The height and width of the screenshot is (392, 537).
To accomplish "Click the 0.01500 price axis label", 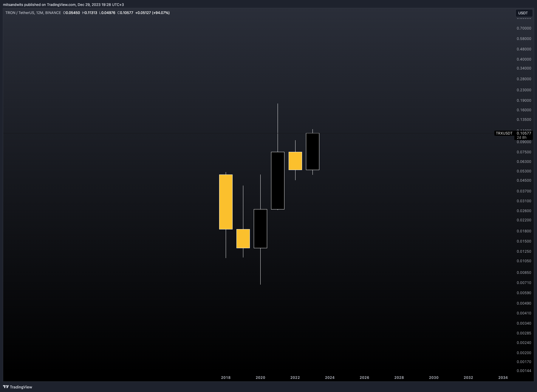I will 524,241.
